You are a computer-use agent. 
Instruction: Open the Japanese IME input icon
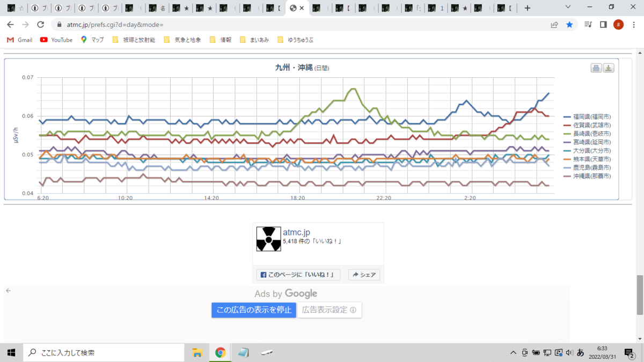click(580, 352)
